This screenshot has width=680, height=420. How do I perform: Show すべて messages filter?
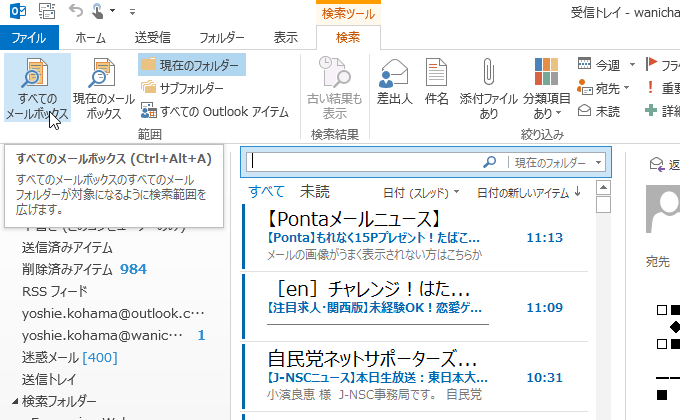[266, 191]
